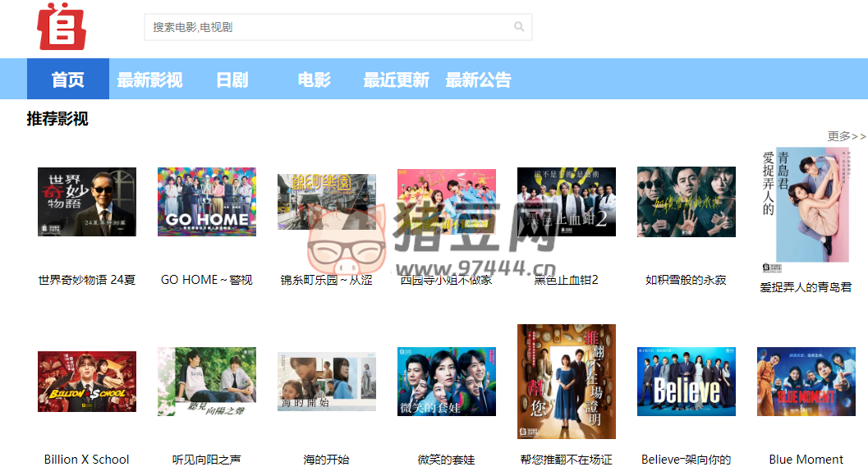Screen dimensions: 868x476
Task: Open 黑色止血钳2 poster thumbnail
Action: [x=567, y=202]
